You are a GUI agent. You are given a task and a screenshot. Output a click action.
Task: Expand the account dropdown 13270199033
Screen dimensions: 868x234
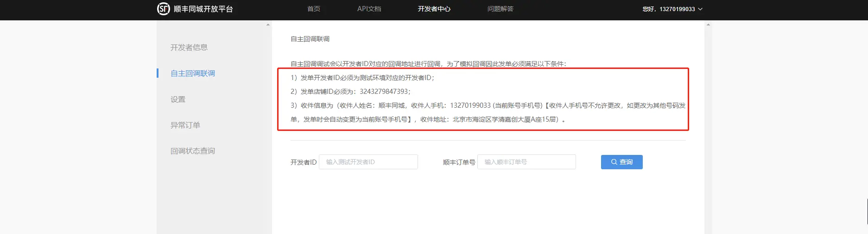point(672,9)
